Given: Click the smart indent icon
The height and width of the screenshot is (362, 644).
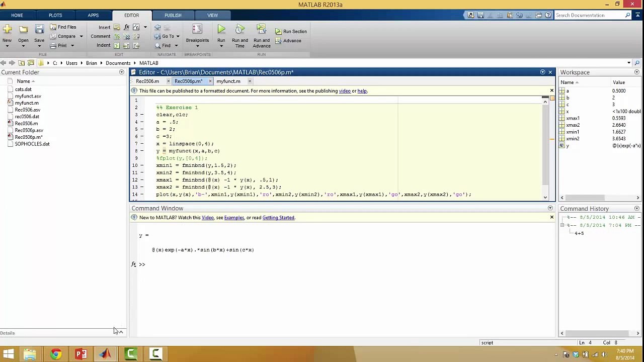Looking at the screenshot, I should [x=117, y=45].
